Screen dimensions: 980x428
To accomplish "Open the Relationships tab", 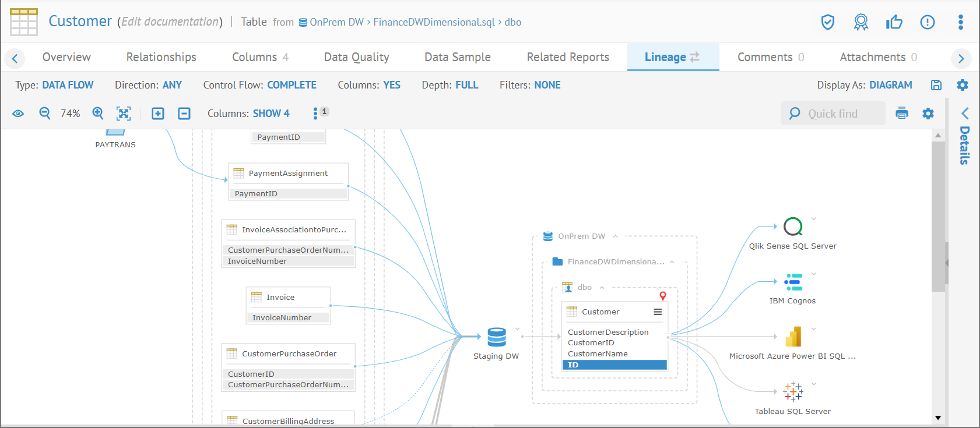I will click(x=161, y=57).
